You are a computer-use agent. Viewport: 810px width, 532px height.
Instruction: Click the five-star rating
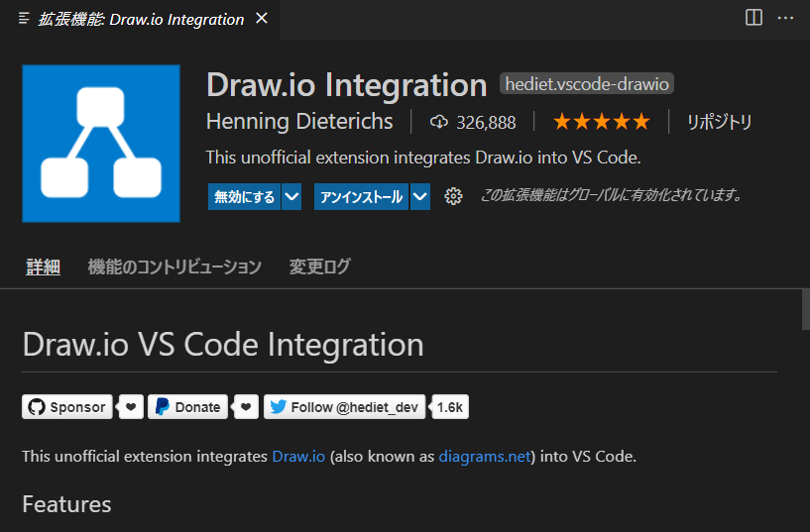[x=601, y=122]
